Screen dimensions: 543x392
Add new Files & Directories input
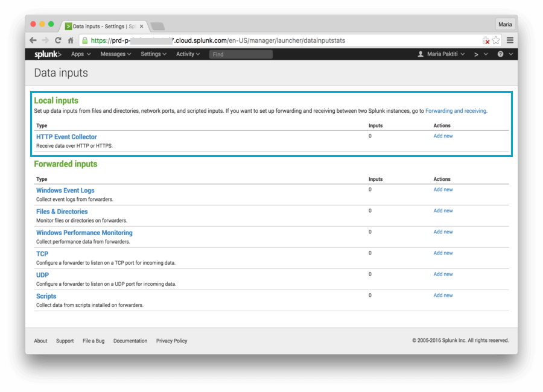443,211
